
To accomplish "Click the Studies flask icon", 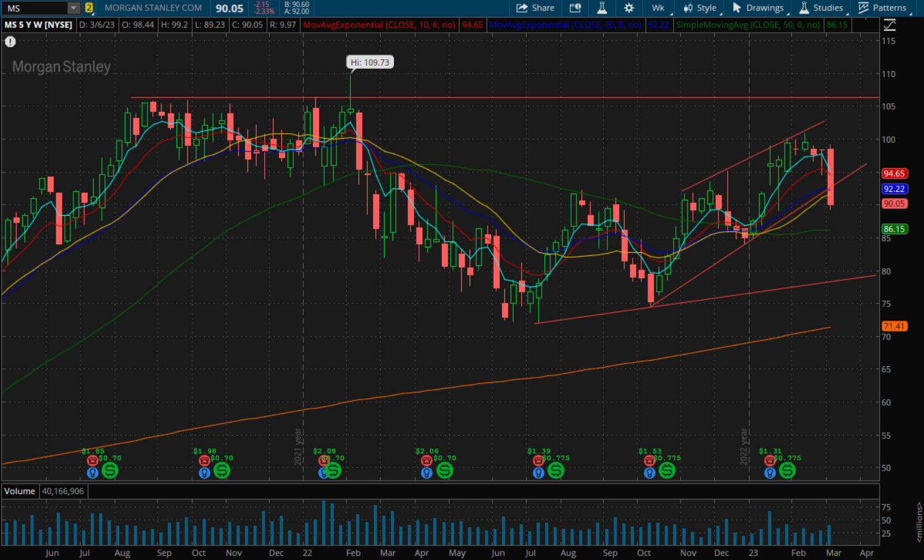I will [804, 7].
